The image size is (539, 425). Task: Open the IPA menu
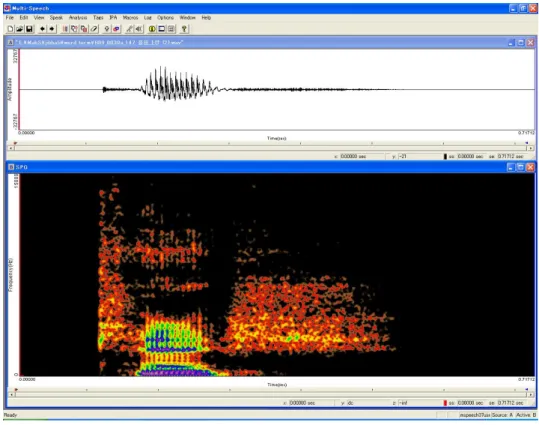(x=113, y=18)
